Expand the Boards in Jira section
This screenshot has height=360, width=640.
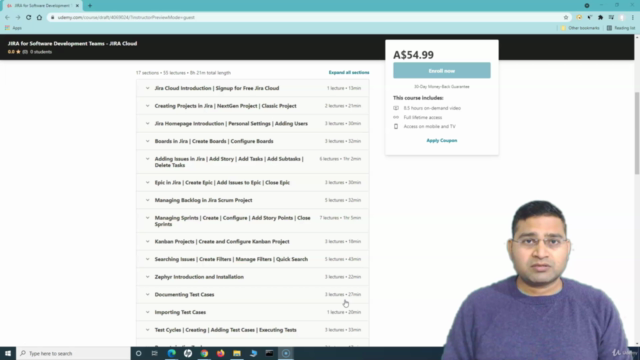coord(253,141)
